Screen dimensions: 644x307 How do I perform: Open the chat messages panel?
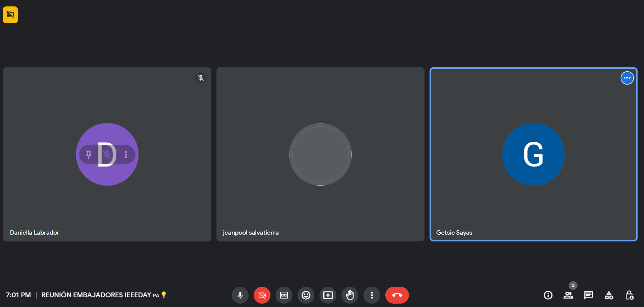pyautogui.click(x=589, y=295)
